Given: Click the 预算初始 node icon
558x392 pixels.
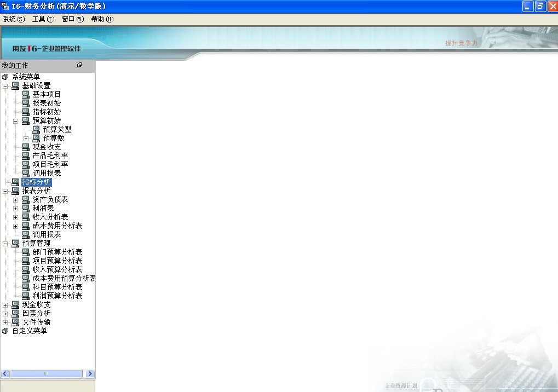Looking at the screenshot, I should tap(26, 120).
